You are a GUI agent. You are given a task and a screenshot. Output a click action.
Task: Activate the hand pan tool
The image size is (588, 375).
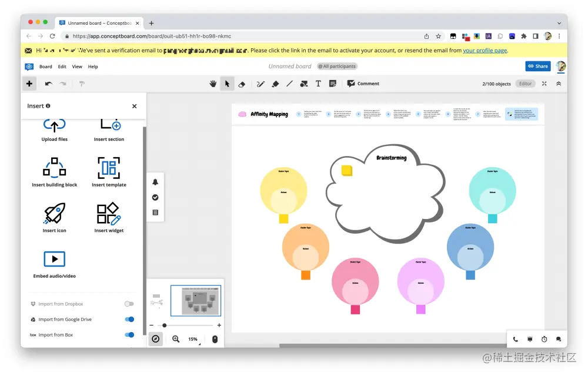point(213,84)
